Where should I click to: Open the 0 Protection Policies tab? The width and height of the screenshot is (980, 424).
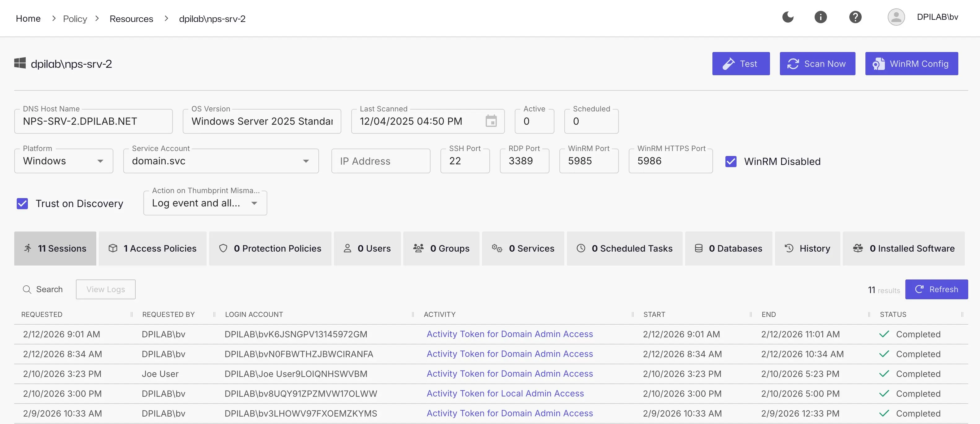tap(270, 248)
